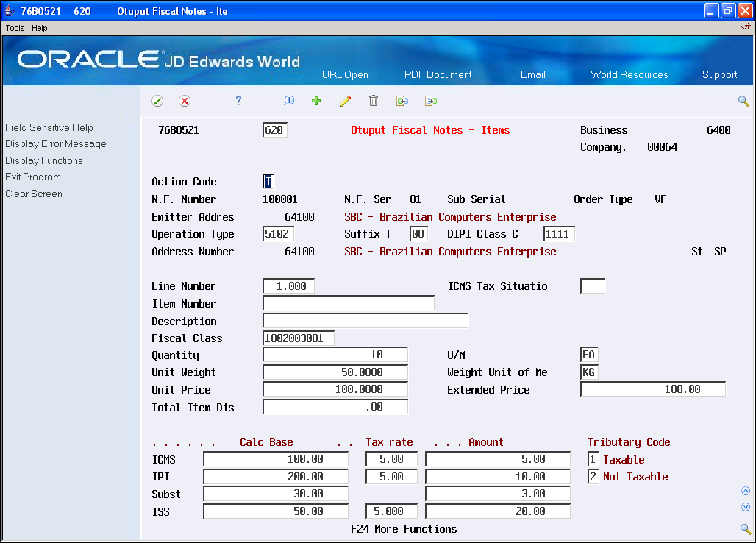Open the blue question mark help icon
Viewport: 756px width, 543px height.
[x=238, y=100]
